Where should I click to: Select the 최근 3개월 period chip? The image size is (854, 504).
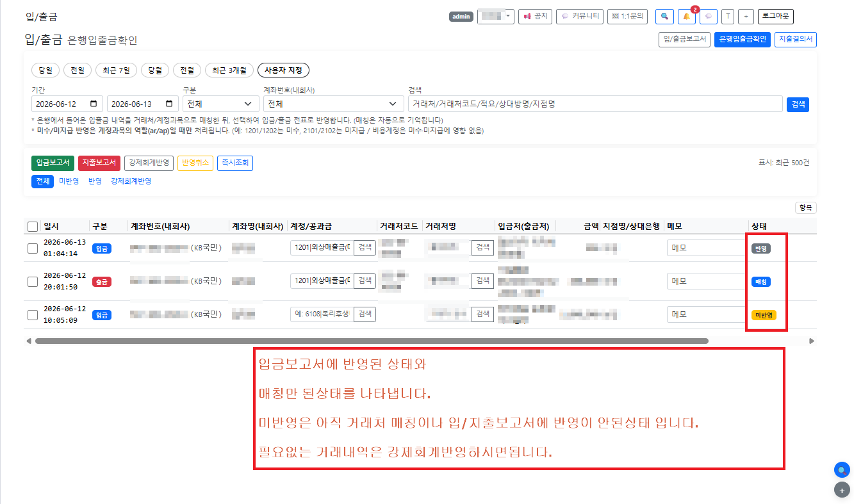coord(229,70)
